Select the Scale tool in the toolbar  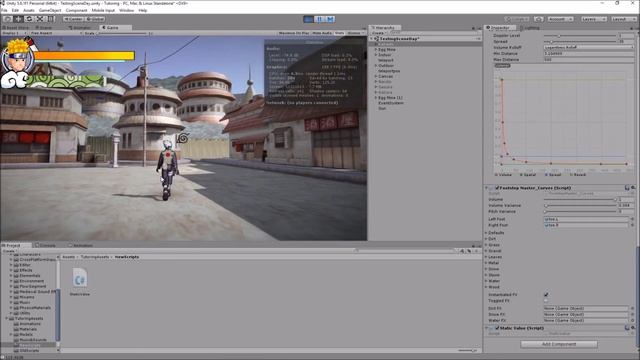(40, 19)
